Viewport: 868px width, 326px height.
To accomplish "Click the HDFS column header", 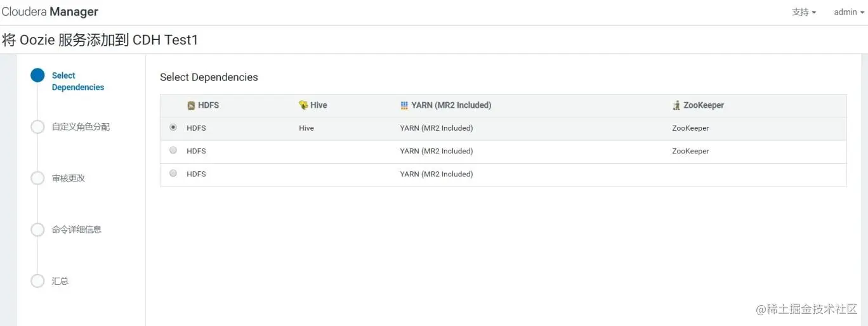I will [x=203, y=105].
